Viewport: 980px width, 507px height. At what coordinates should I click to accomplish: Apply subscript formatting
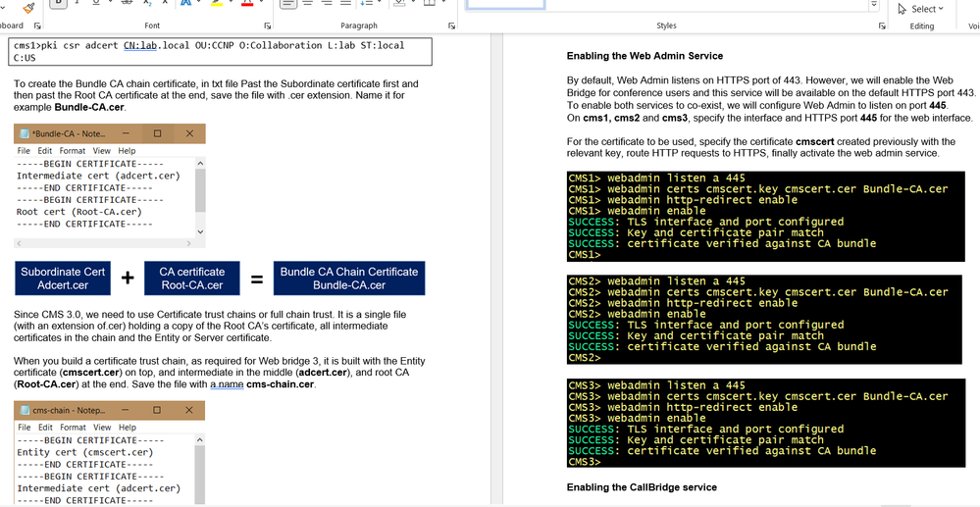click(x=146, y=3)
